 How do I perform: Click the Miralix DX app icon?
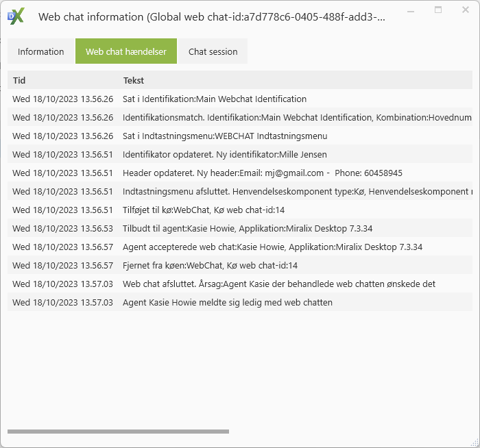coord(16,17)
